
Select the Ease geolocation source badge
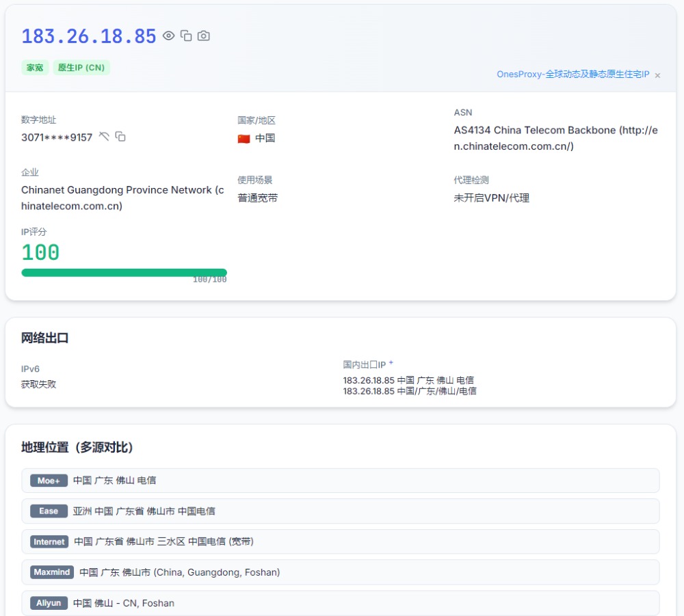click(x=49, y=511)
